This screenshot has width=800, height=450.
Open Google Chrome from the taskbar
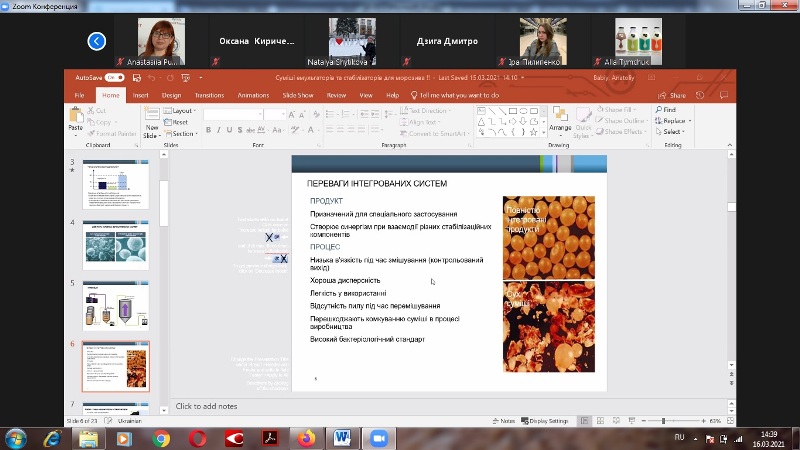161,438
